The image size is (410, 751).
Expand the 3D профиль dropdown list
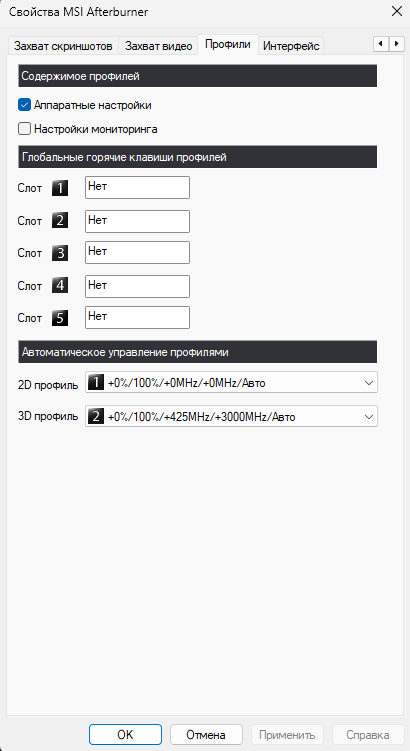[x=231, y=416]
